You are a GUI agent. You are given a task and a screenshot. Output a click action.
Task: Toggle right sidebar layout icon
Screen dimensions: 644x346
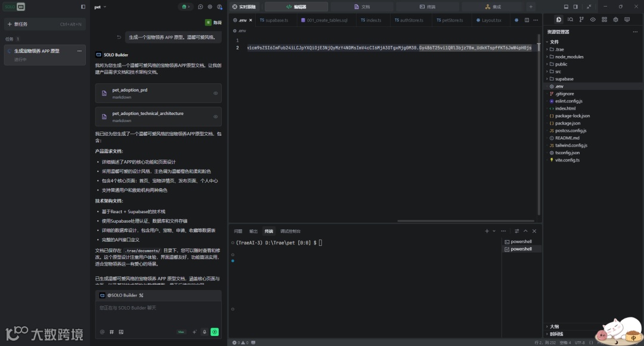click(x=575, y=7)
